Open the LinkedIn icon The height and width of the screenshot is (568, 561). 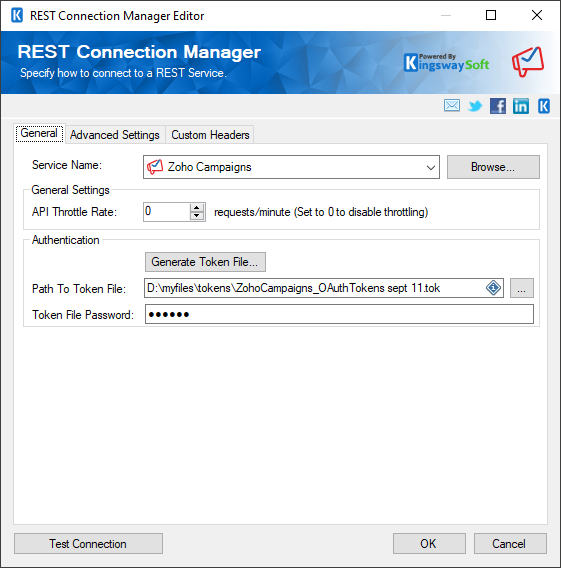coord(520,106)
